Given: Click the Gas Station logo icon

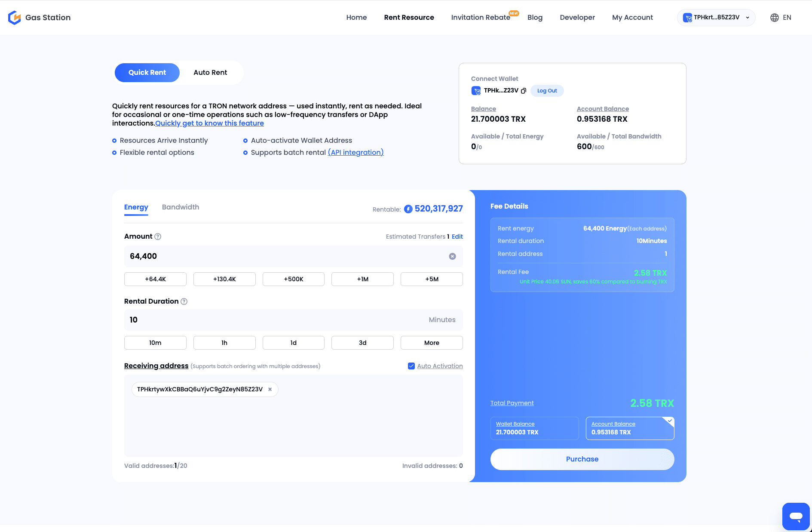Looking at the screenshot, I should (x=15, y=18).
